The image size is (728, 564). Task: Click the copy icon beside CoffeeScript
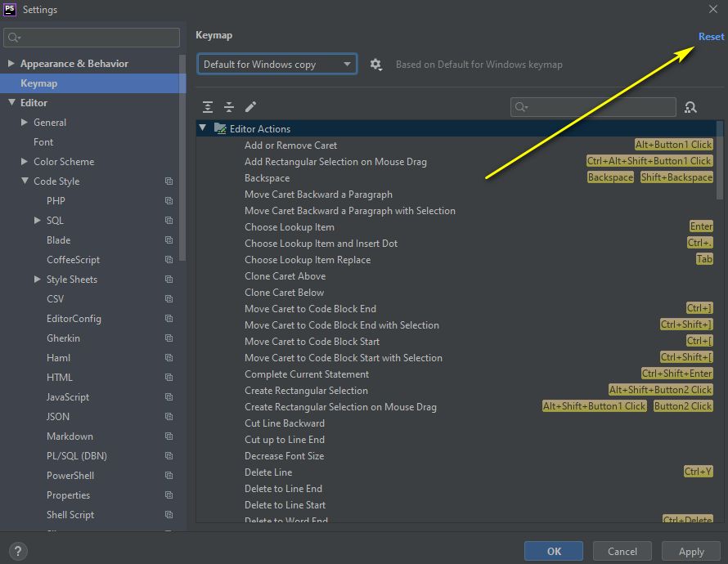click(169, 260)
